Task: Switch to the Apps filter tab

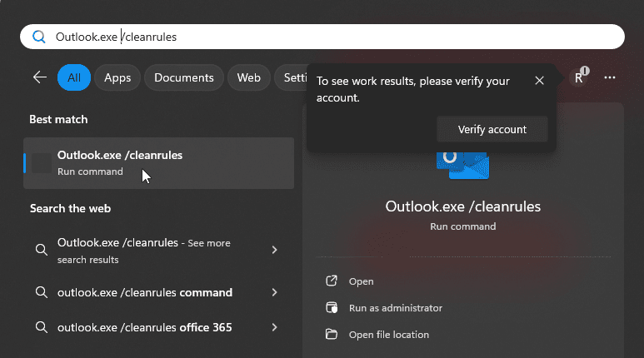Action: [x=117, y=77]
